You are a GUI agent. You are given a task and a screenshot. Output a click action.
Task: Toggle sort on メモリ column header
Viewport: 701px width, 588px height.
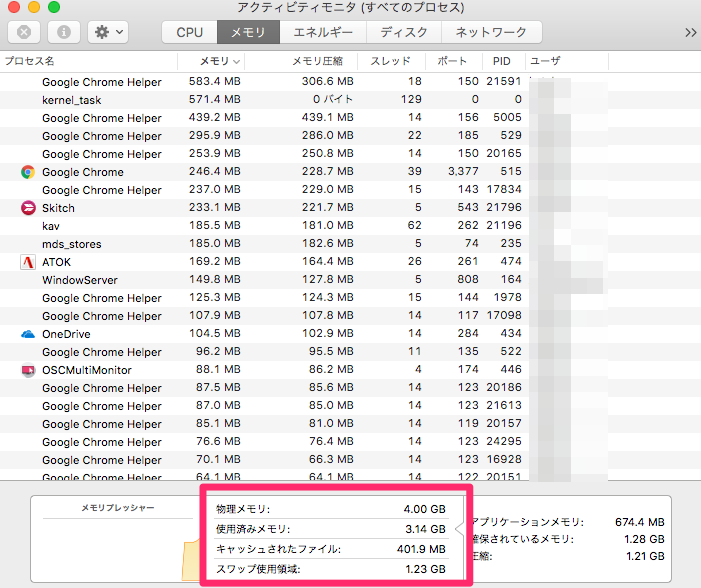click(211, 61)
